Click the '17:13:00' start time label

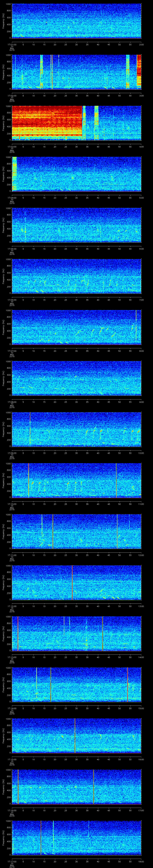tap(12, 657)
